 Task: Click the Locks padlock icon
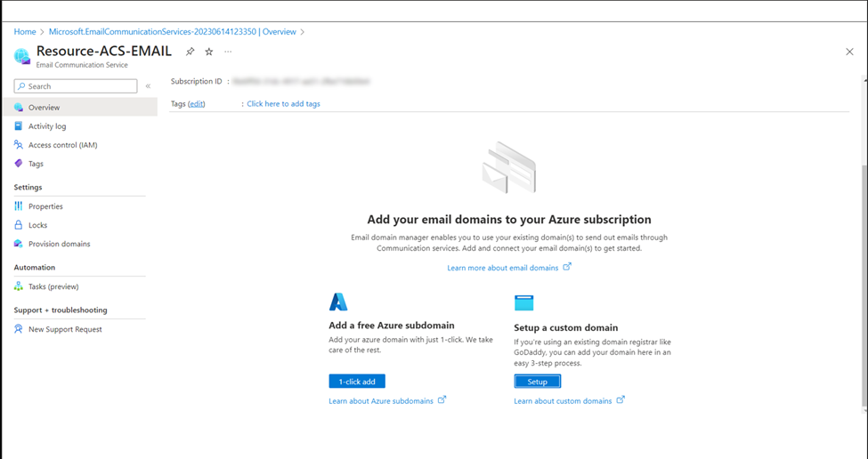point(19,225)
